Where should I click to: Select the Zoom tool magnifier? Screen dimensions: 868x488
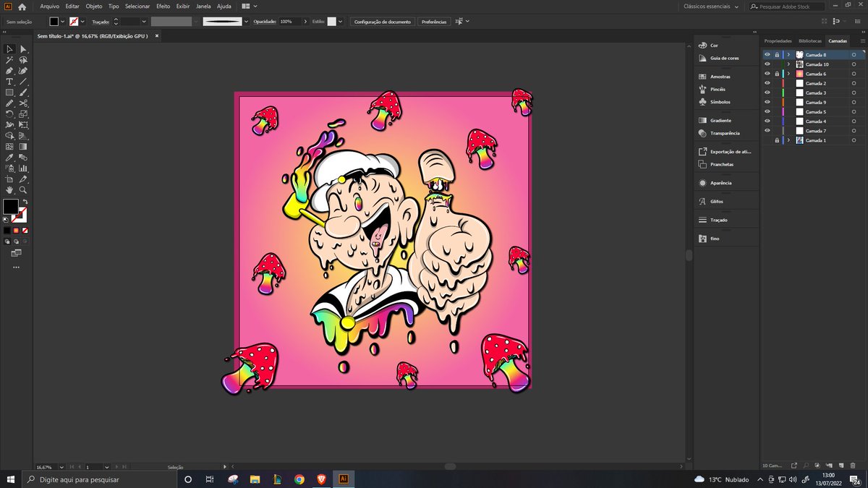pyautogui.click(x=23, y=189)
